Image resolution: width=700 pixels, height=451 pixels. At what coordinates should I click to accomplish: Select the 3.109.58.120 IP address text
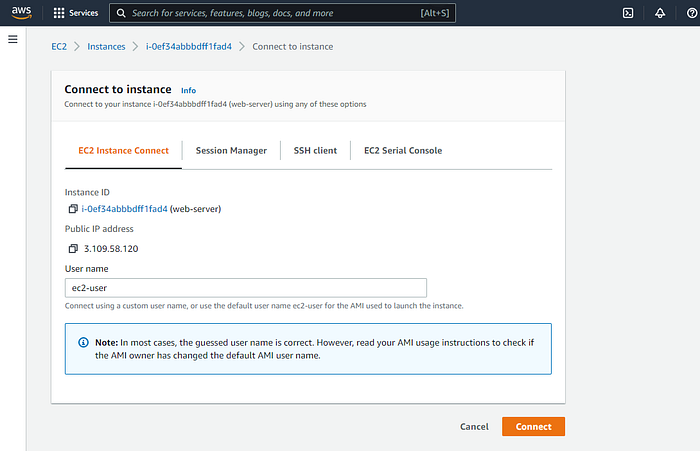111,249
